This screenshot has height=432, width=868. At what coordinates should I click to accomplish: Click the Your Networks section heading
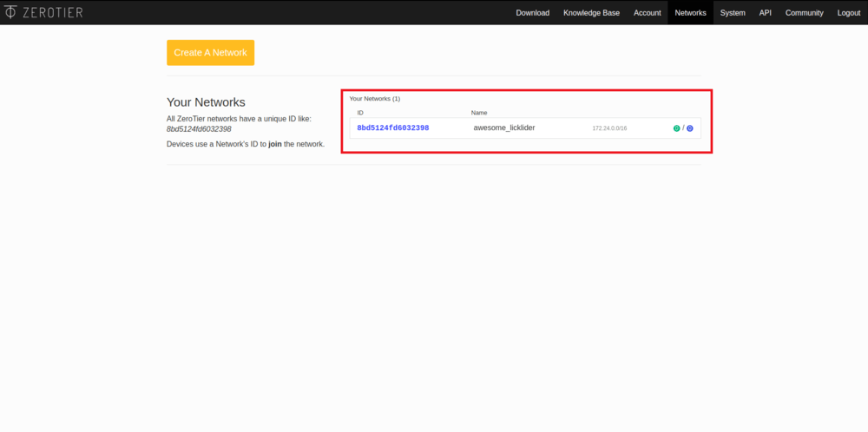coord(206,102)
